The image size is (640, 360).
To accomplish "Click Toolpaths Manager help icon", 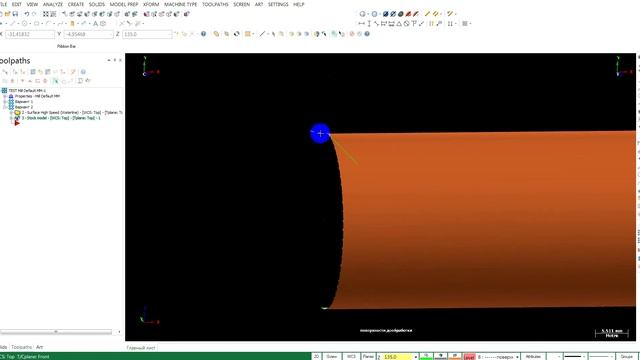I will tap(83, 72).
